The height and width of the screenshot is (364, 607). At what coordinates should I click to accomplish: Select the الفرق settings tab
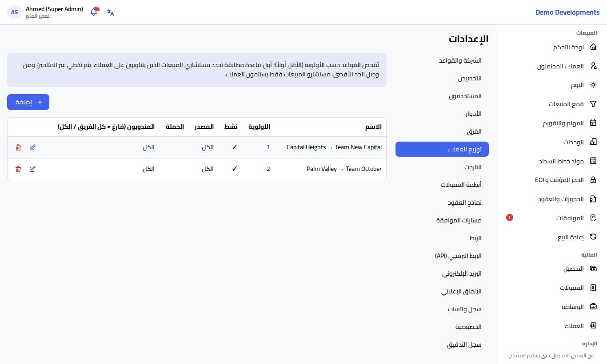[x=442, y=131]
